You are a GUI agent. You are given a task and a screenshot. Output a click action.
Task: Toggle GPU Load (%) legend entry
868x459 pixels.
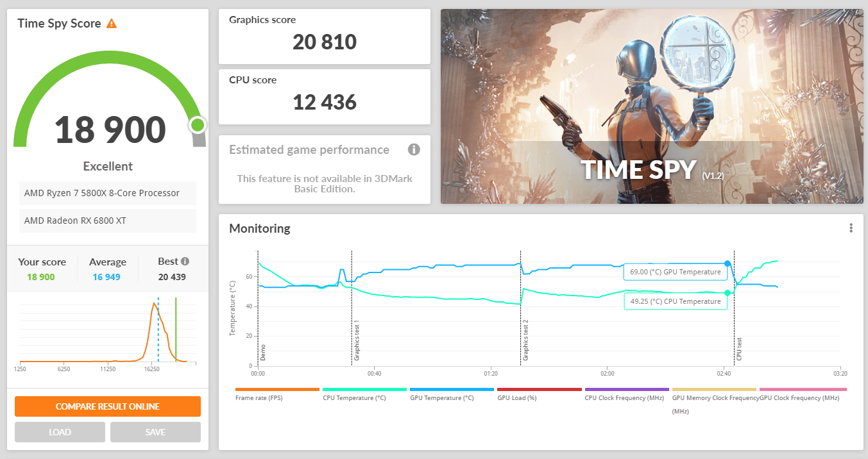[539, 394]
